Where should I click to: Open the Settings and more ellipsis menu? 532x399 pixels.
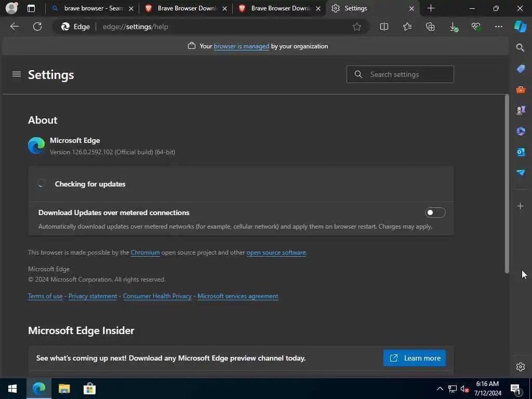pos(499,27)
